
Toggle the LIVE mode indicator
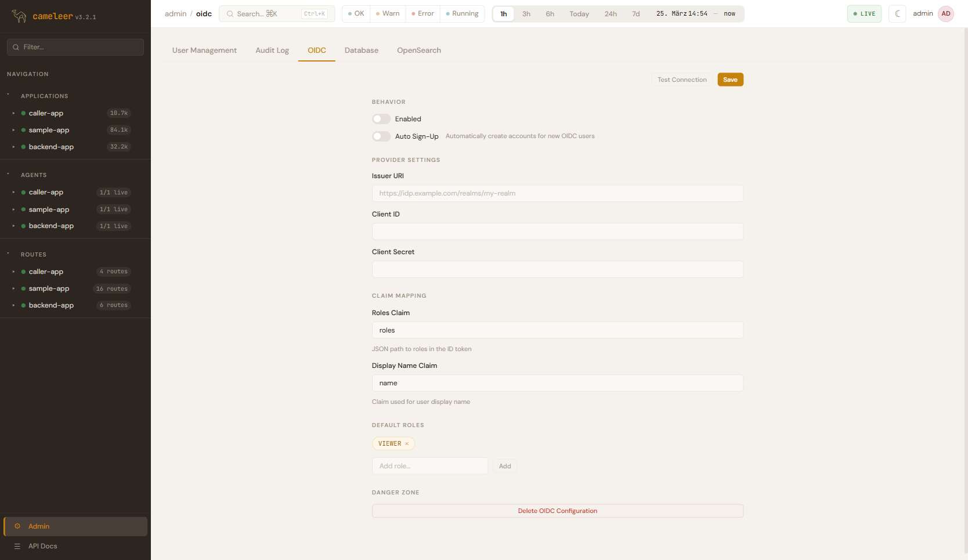864,14
